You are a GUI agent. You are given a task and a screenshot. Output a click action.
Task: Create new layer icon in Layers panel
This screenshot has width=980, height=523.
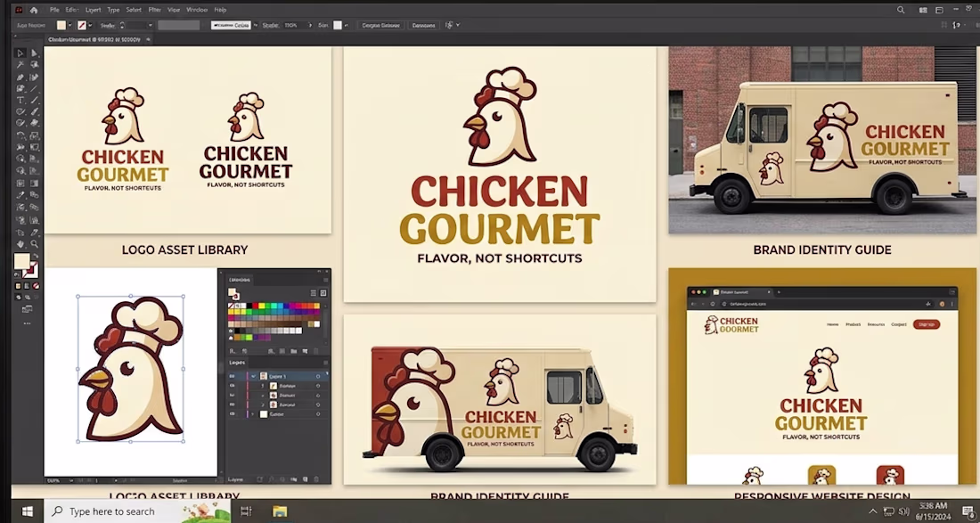tap(305, 479)
